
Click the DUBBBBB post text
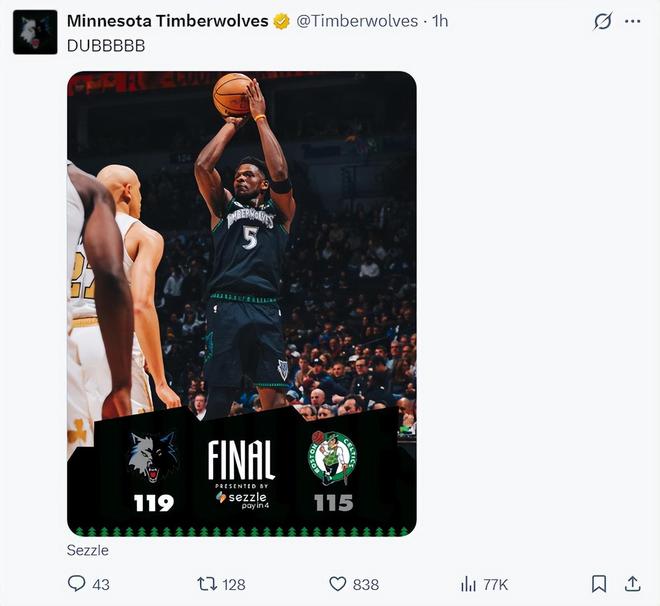[x=106, y=46]
